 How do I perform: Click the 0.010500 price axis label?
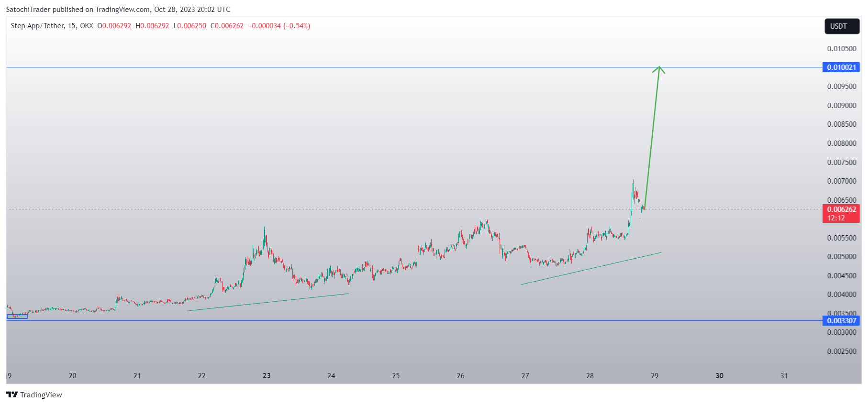coord(842,49)
